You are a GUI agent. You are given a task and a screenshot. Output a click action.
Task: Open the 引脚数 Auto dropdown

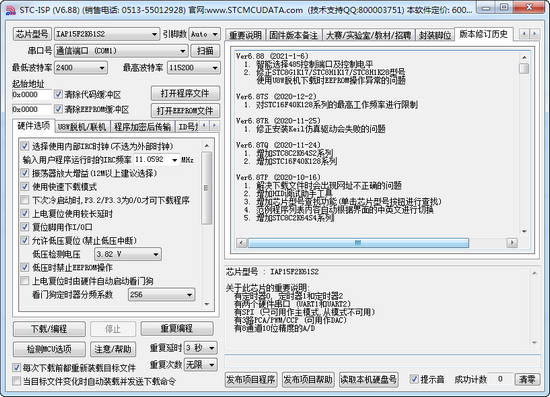pyautogui.click(x=204, y=34)
